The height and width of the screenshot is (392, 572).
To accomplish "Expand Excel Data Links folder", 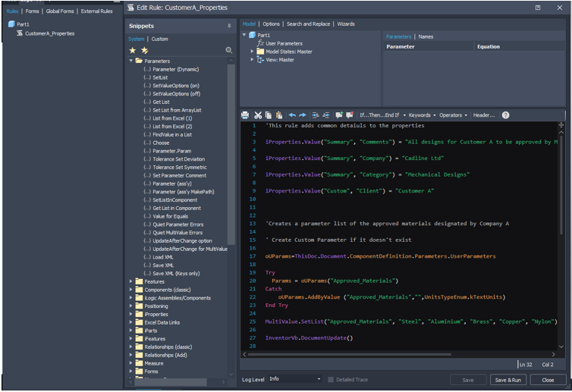I will click(131, 322).
